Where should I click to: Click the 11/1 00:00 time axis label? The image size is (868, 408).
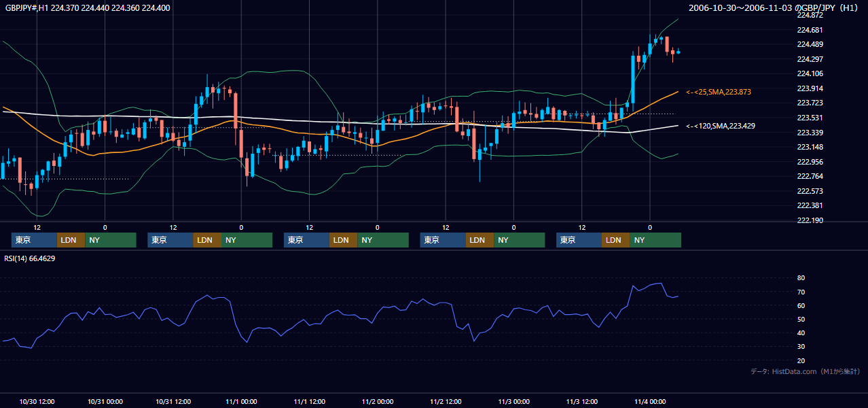pyautogui.click(x=241, y=402)
